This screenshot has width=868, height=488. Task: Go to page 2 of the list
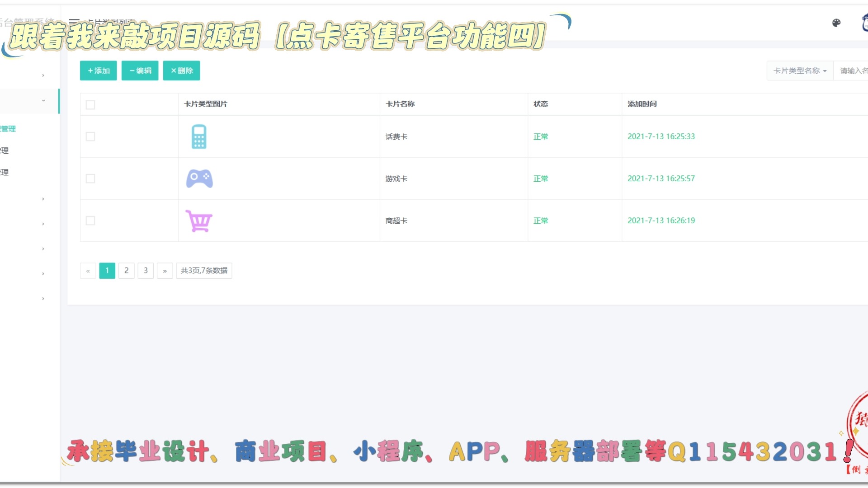coord(127,271)
